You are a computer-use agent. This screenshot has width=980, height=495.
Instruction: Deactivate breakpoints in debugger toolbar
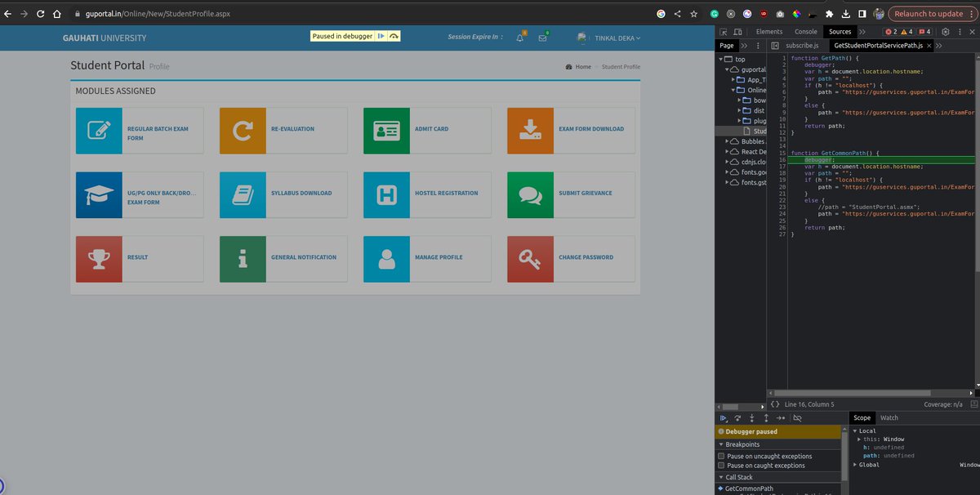pyautogui.click(x=798, y=417)
